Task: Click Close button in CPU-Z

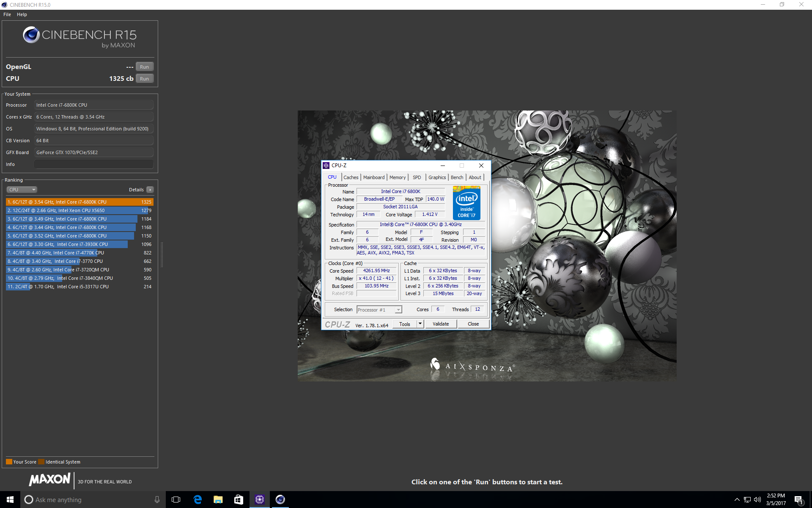Action: click(x=473, y=324)
